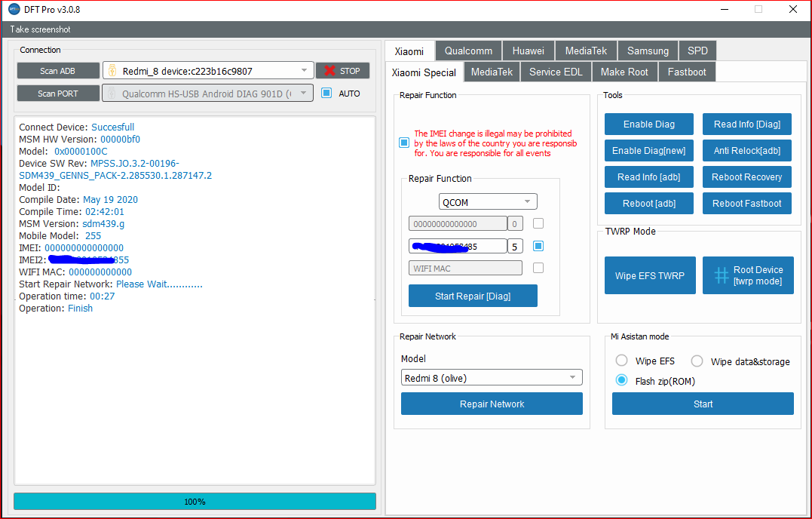This screenshot has width=812, height=519.
Task: Switch to the Xiaomi brand tab
Action: 409,51
